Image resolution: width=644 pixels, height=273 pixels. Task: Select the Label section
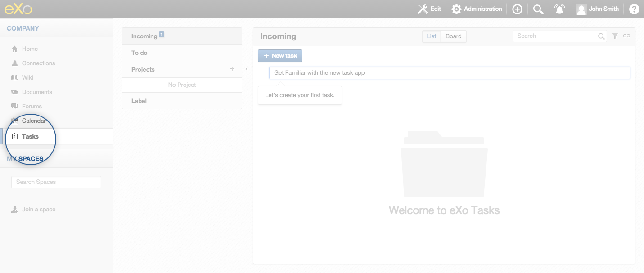click(x=182, y=101)
